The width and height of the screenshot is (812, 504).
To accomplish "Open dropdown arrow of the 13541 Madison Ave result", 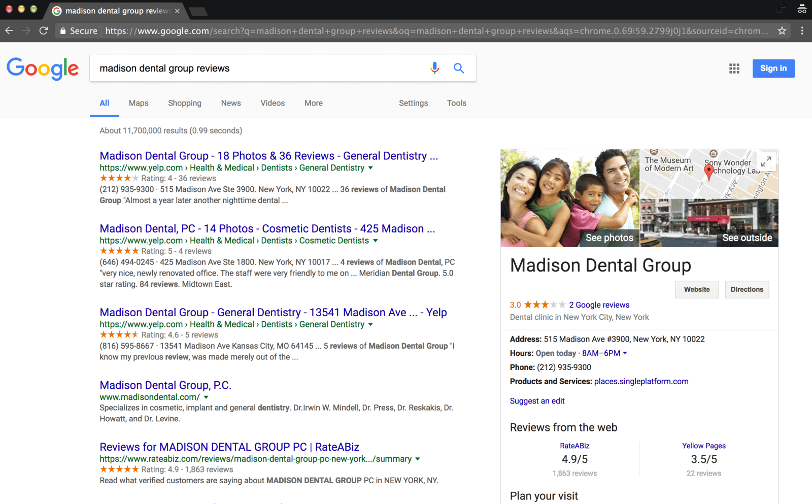I will 370,324.
